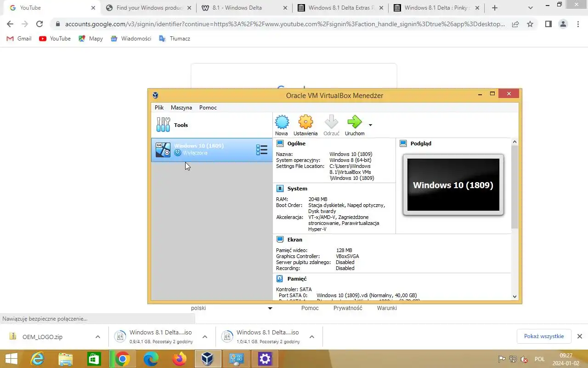The image size is (588, 368).
Task: Open the machine menu icon beside Windows 10 (1809)
Action: click(261, 149)
